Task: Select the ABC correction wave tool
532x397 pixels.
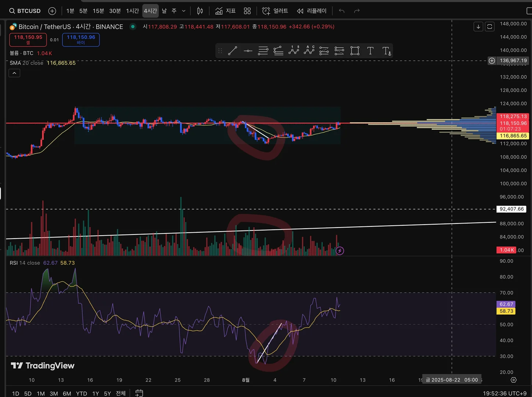Action: click(x=309, y=50)
